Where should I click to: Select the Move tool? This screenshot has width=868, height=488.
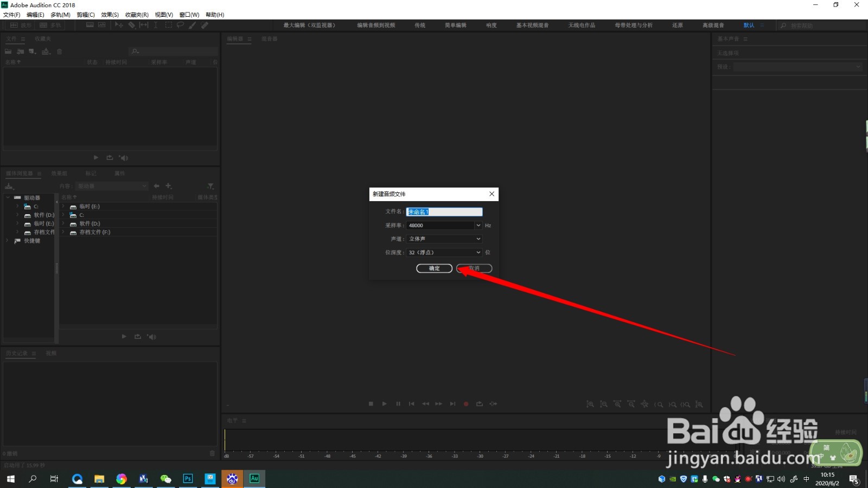point(119,25)
